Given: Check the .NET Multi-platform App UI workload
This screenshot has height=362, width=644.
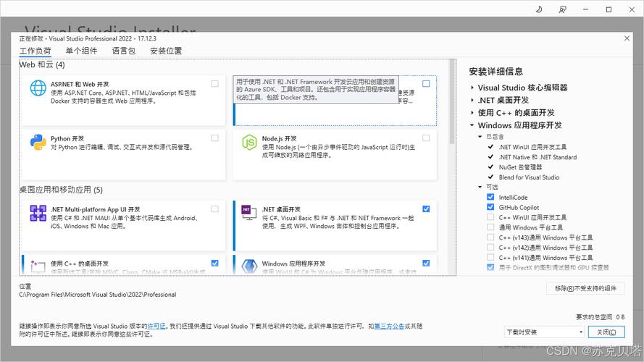Looking at the screenshot, I should [215, 209].
